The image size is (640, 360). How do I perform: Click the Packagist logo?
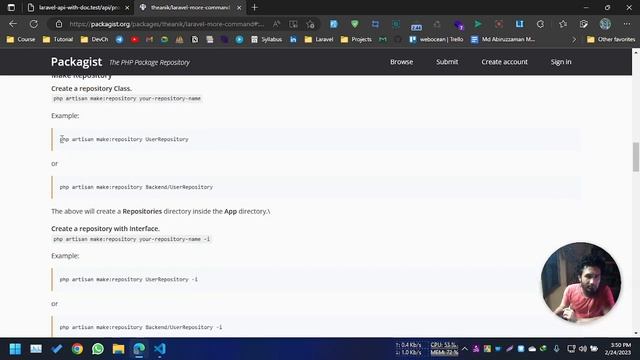tap(76, 62)
